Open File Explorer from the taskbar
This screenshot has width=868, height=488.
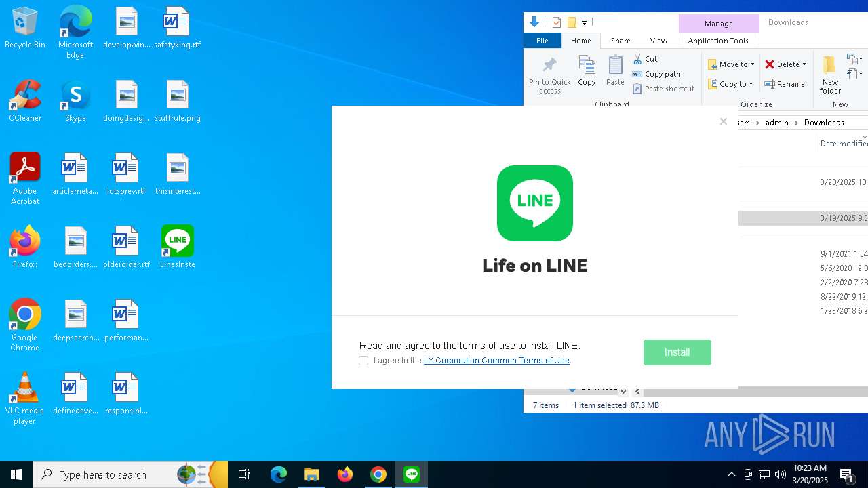[x=311, y=474]
